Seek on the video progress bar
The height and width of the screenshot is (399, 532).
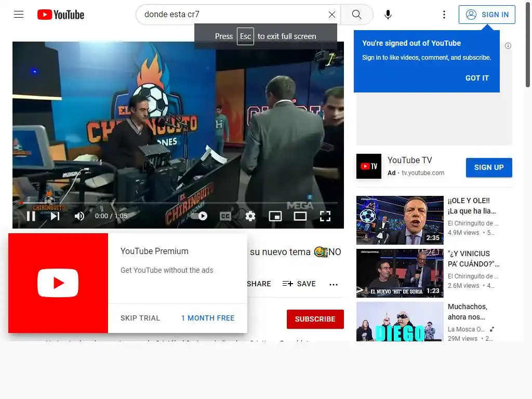[178, 203]
